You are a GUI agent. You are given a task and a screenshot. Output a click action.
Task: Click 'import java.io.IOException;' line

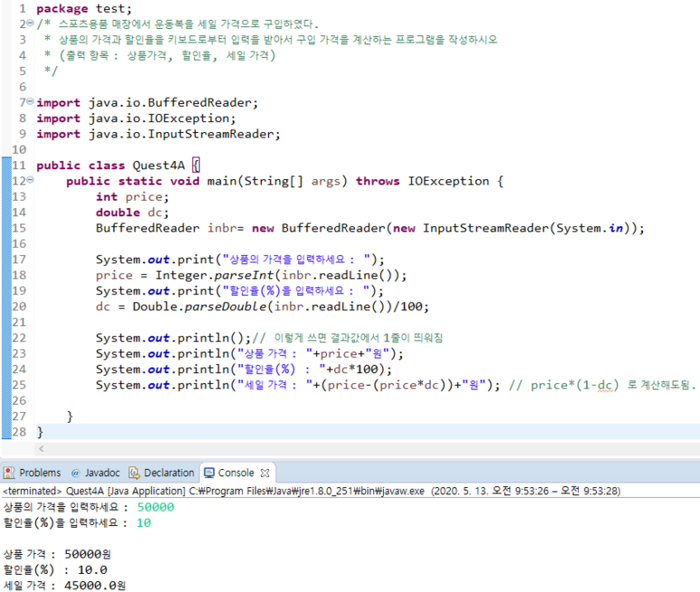click(x=136, y=119)
